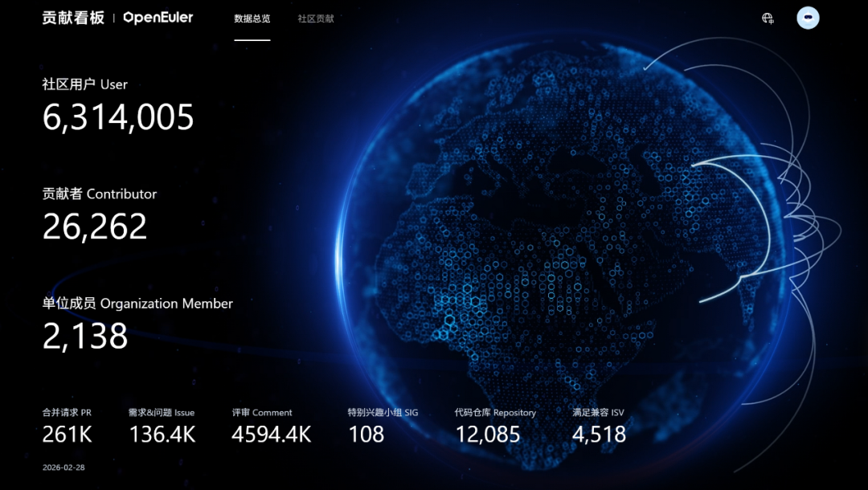Click the 贡献看板 dashboard title
The width and height of the screenshot is (868, 490).
(x=73, y=18)
